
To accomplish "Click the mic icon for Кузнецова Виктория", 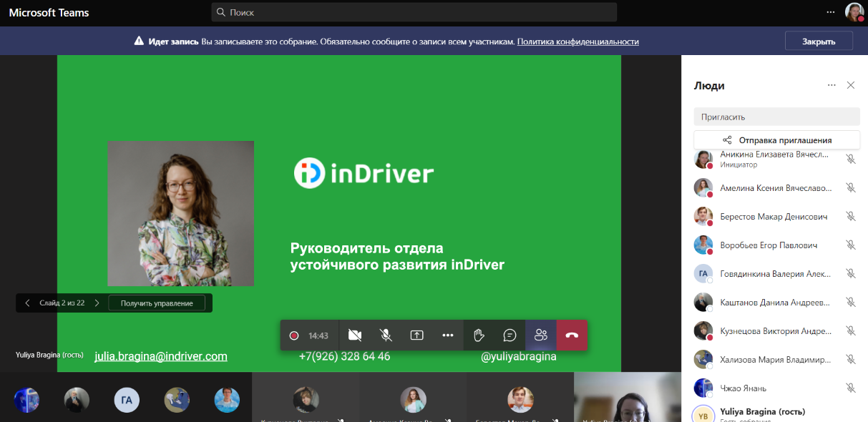I will (x=851, y=330).
